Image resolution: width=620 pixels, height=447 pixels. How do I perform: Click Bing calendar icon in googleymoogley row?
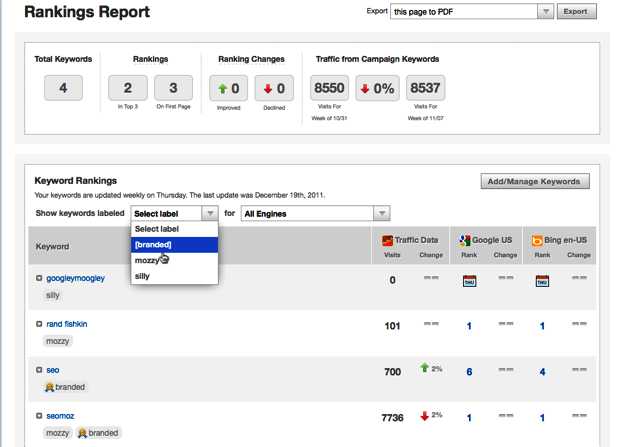(x=542, y=281)
